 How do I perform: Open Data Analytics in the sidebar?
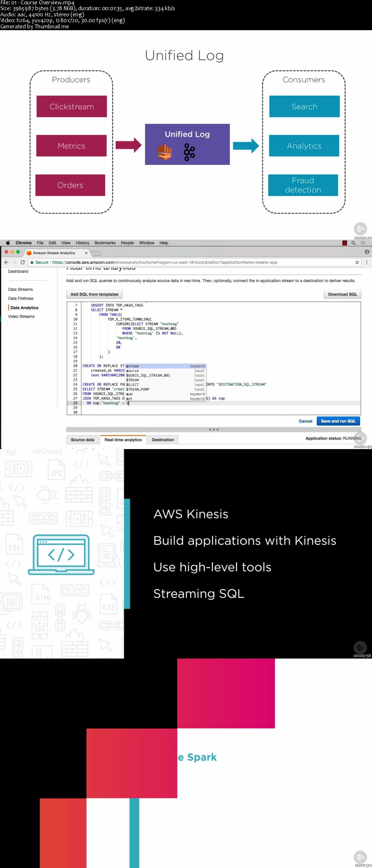pyautogui.click(x=24, y=308)
